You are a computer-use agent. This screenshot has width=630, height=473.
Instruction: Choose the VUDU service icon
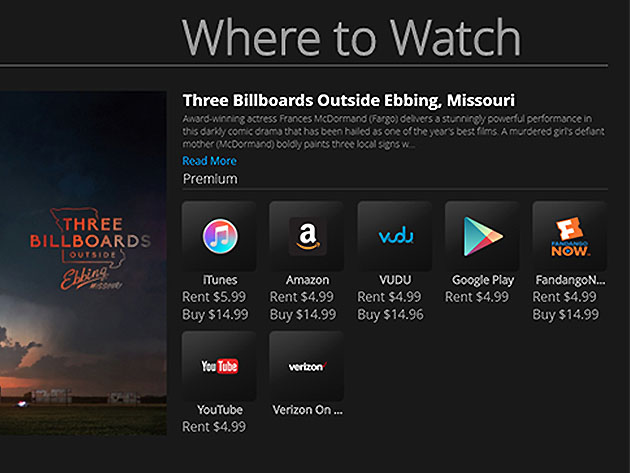coord(395,236)
